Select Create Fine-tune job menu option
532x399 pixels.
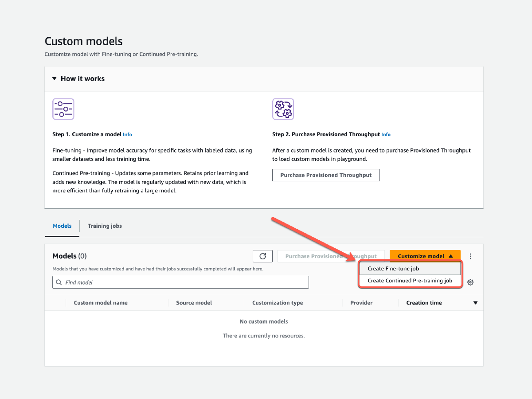click(393, 269)
